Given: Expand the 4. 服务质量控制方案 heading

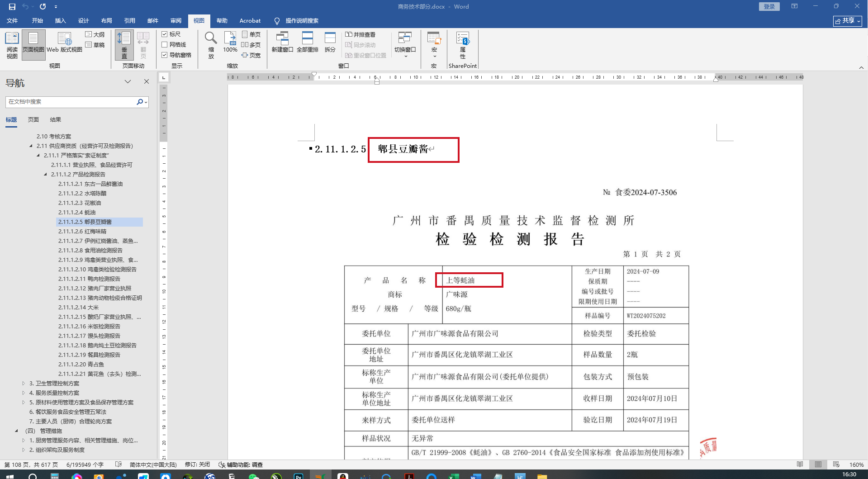Looking at the screenshot, I should pos(24,393).
